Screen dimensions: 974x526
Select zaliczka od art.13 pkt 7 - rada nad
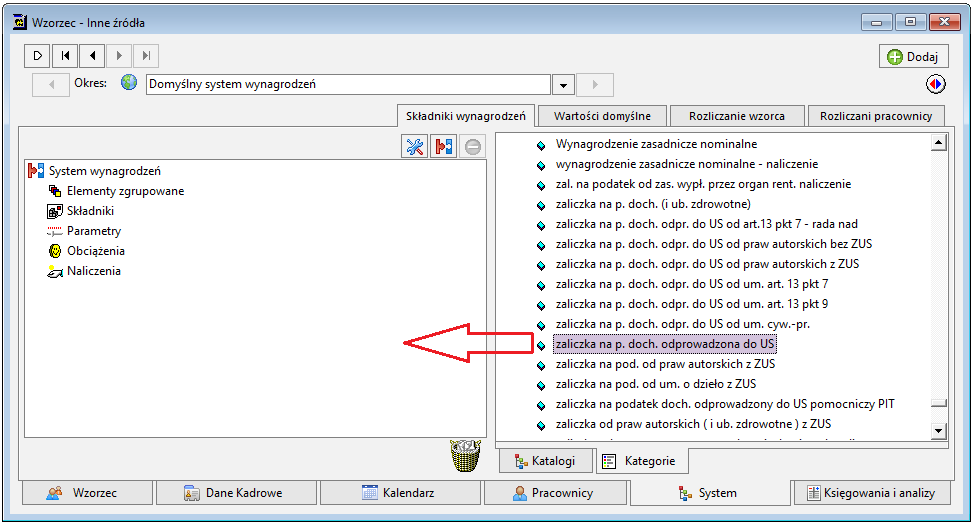[706, 224]
